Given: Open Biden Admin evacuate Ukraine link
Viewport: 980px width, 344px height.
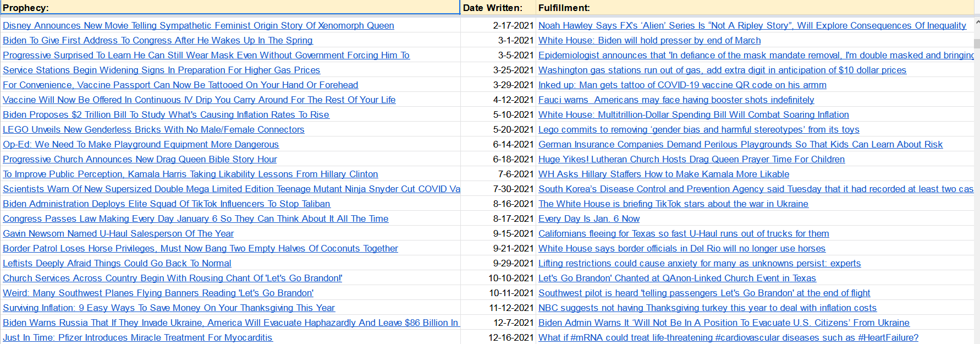Looking at the screenshot, I should [724, 323].
